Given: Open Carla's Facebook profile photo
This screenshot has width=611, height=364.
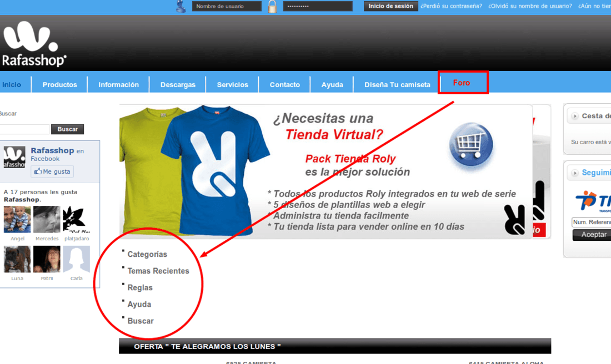Looking at the screenshot, I should tap(77, 259).
